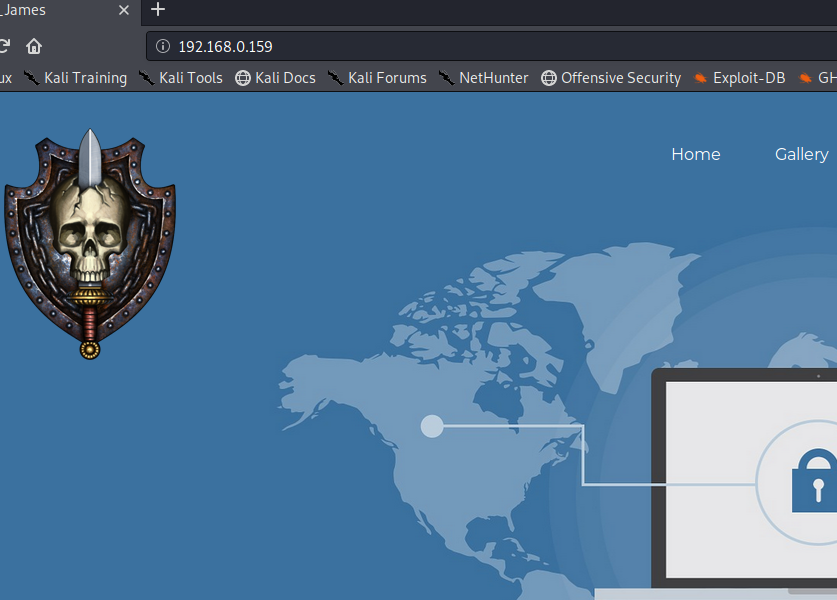The image size is (837, 600).
Task: Click the browser Home icon
Action: (x=34, y=46)
